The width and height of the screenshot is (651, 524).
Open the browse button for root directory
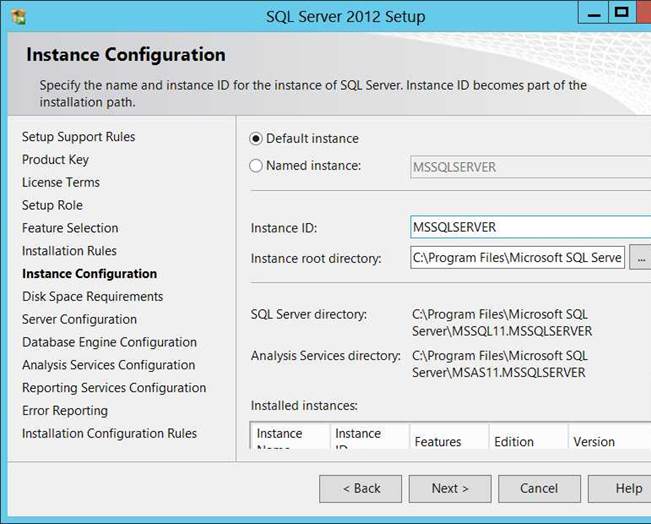click(641, 258)
